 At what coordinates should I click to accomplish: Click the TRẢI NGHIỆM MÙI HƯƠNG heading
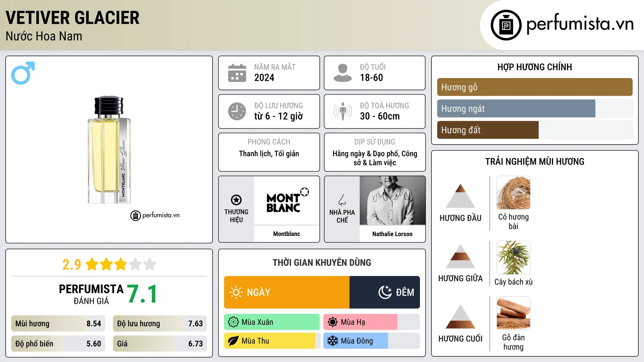[x=535, y=162]
